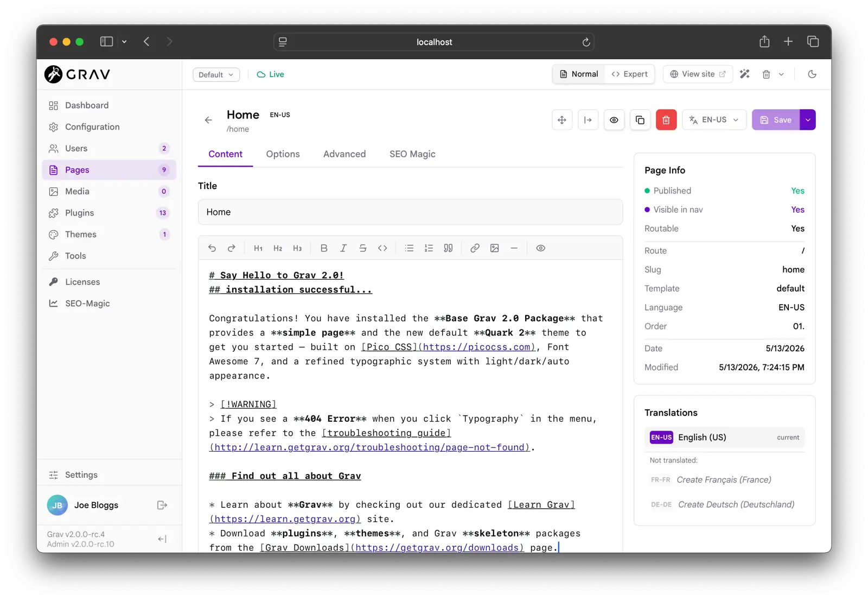Click the View site button
This screenshot has height=601, width=868.
click(698, 74)
